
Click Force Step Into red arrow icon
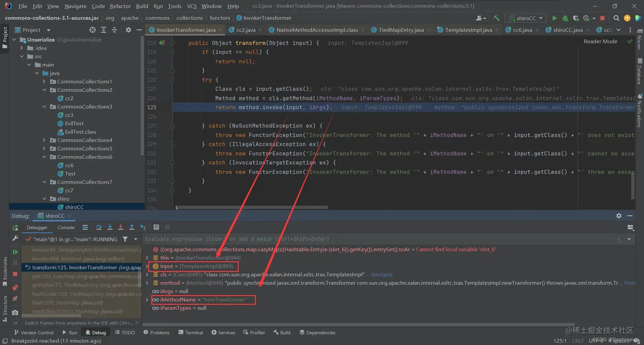(x=121, y=227)
